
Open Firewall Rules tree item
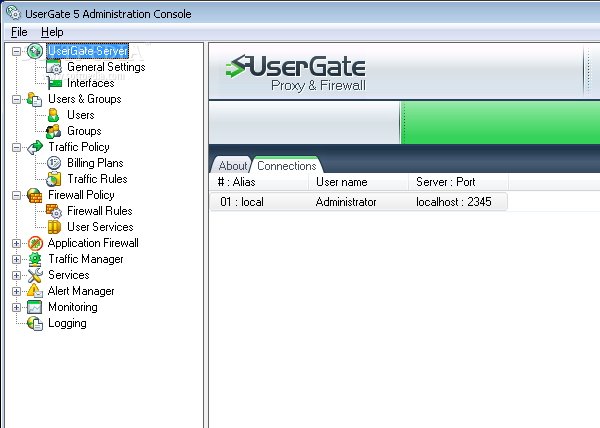pos(99,211)
